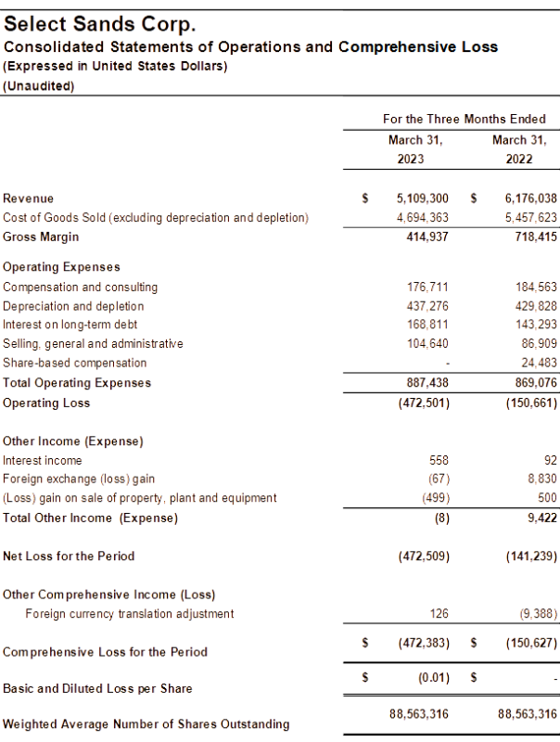Screen dimensions: 560x742
Task: Click share-based compensation value 24,483
Action: pos(540,363)
